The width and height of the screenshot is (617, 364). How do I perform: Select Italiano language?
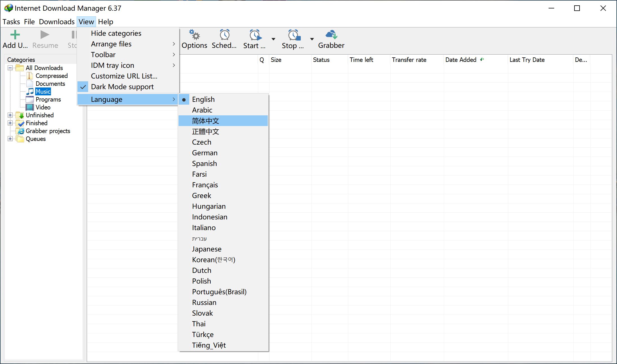click(x=223, y=228)
